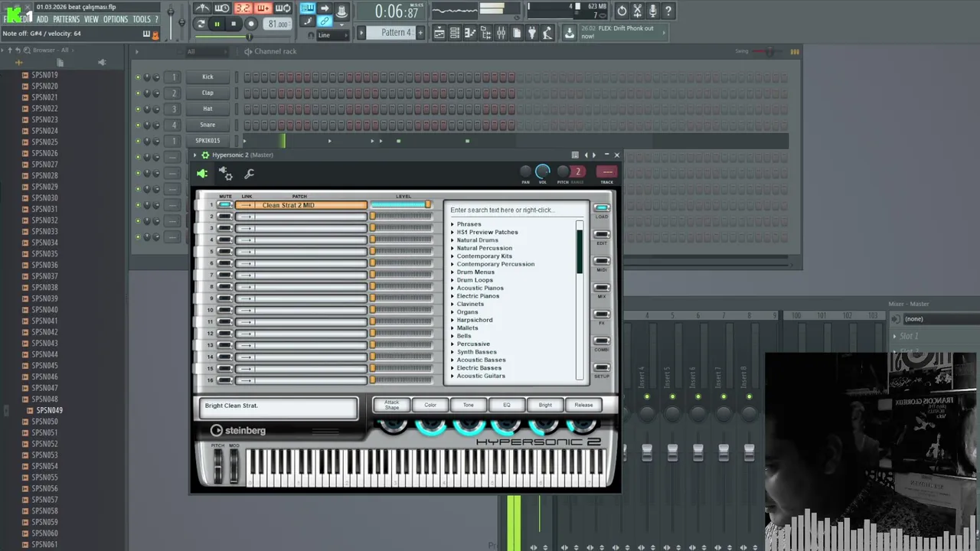This screenshot has width=980, height=551.
Task: Toggle record button in transport
Action: (x=250, y=24)
